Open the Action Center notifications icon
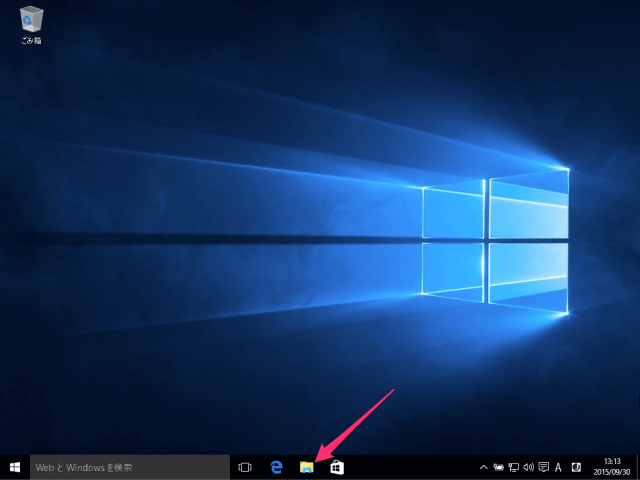This screenshot has width=640, height=480. (x=543, y=467)
